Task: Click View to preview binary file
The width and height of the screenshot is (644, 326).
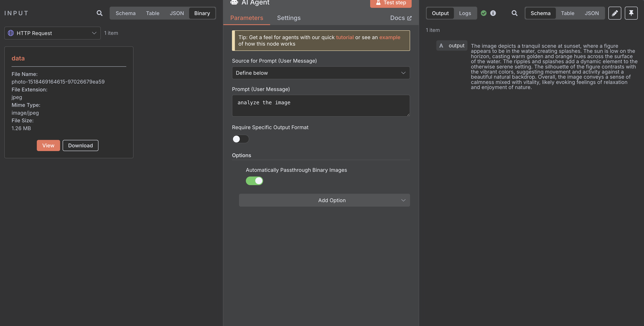Action: (x=48, y=146)
